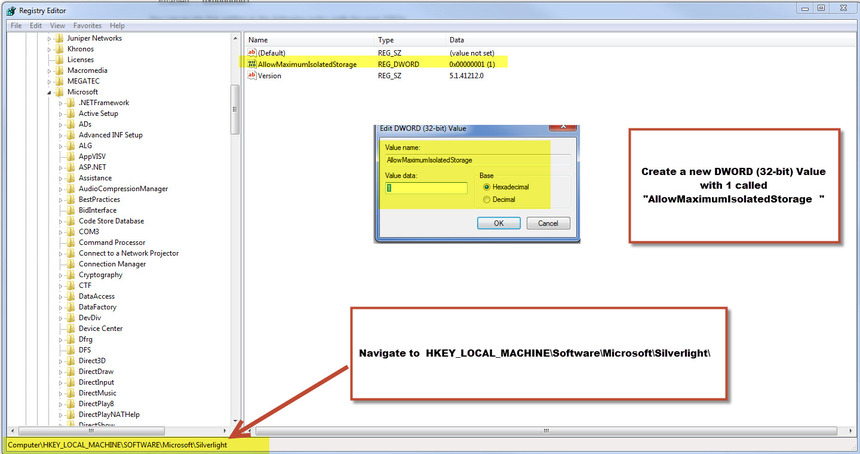Click the Cryptography folder icon

pyautogui.click(x=71, y=275)
